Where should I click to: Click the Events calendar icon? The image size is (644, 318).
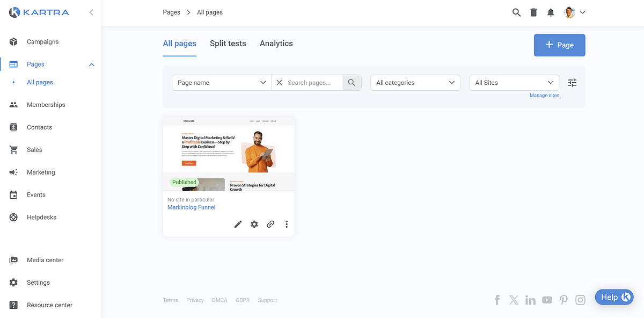[13, 195]
